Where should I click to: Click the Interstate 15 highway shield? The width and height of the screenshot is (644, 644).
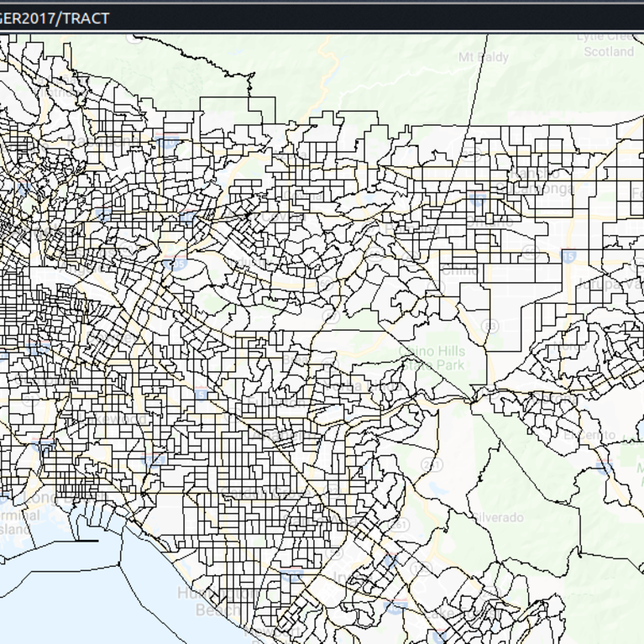(568, 255)
